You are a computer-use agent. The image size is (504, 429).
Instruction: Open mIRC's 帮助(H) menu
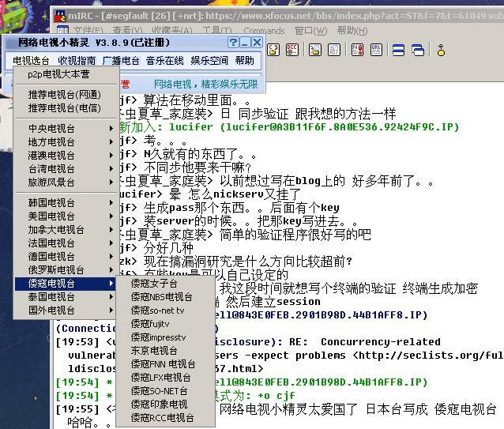point(352,31)
